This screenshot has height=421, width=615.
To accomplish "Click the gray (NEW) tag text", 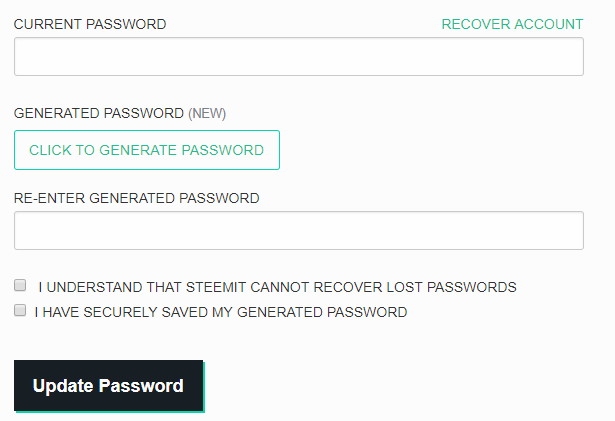I will (207, 114).
